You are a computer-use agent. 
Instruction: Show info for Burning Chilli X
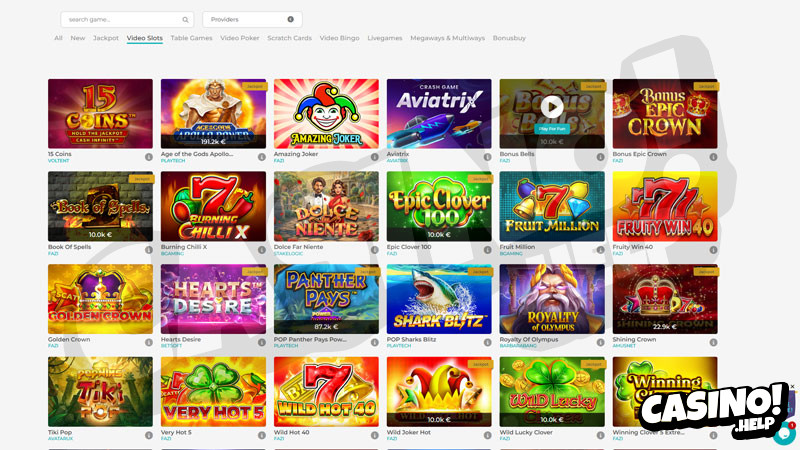coord(262,250)
